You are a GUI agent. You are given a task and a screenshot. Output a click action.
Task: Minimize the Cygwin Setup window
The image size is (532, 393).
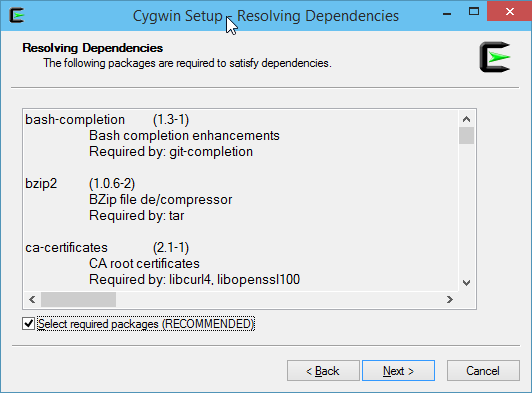(x=447, y=14)
